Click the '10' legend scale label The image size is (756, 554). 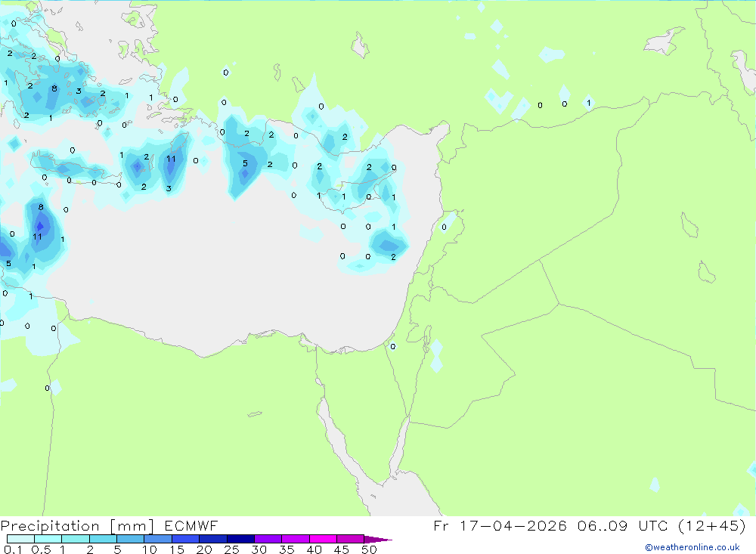150,549
